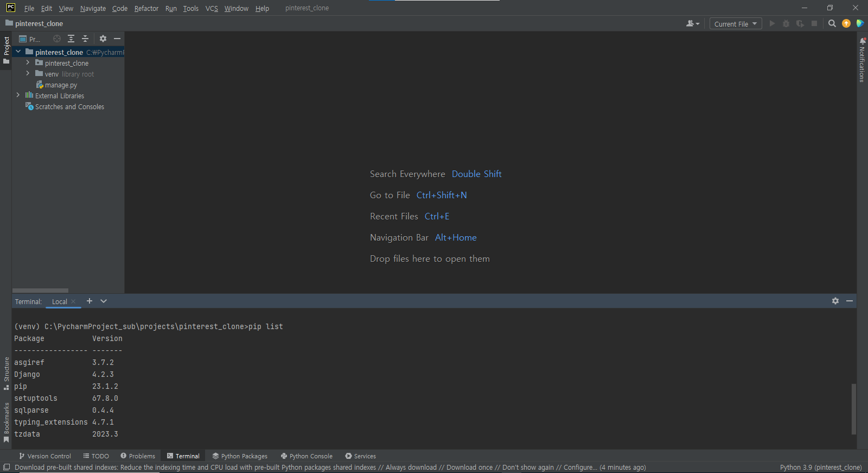Viewport: 868px width, 473px height.
Task: Open Project panel options gear
Action: coord(103,39)
